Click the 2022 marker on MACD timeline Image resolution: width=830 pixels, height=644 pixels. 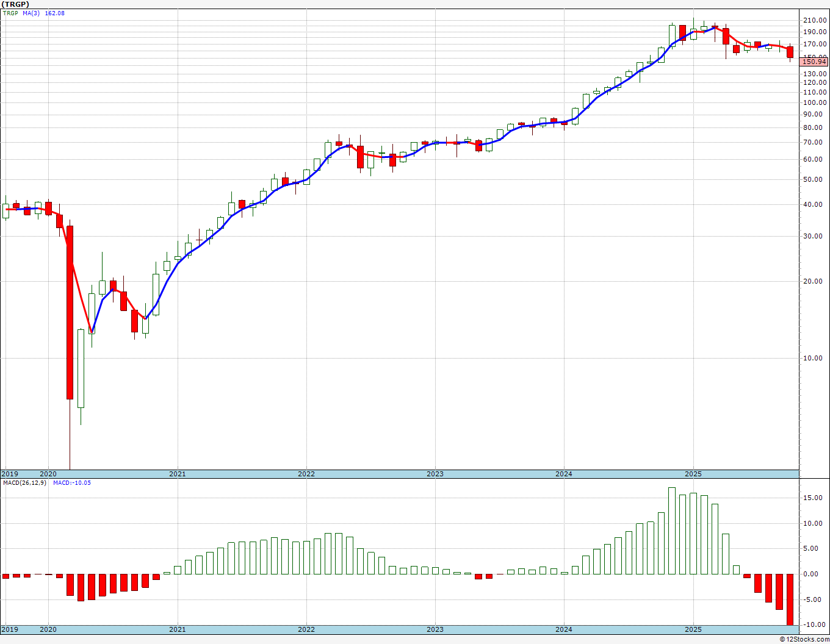(x=306, y=629)
